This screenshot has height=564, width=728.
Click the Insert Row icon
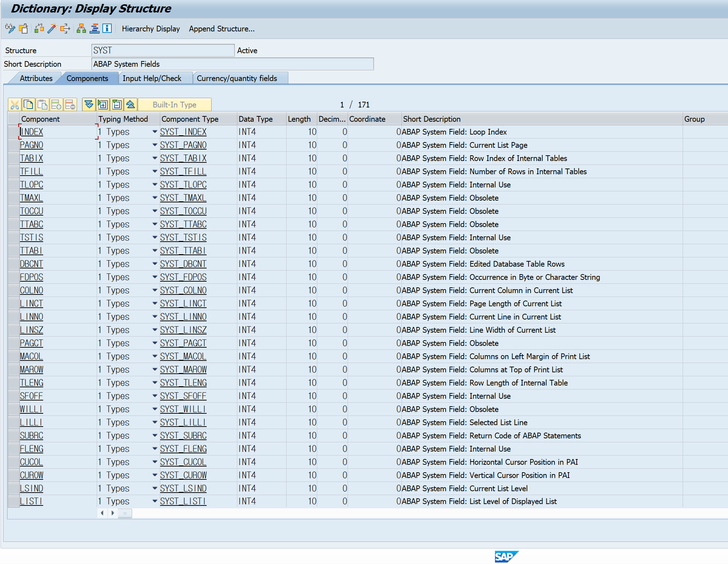point(56,105)
